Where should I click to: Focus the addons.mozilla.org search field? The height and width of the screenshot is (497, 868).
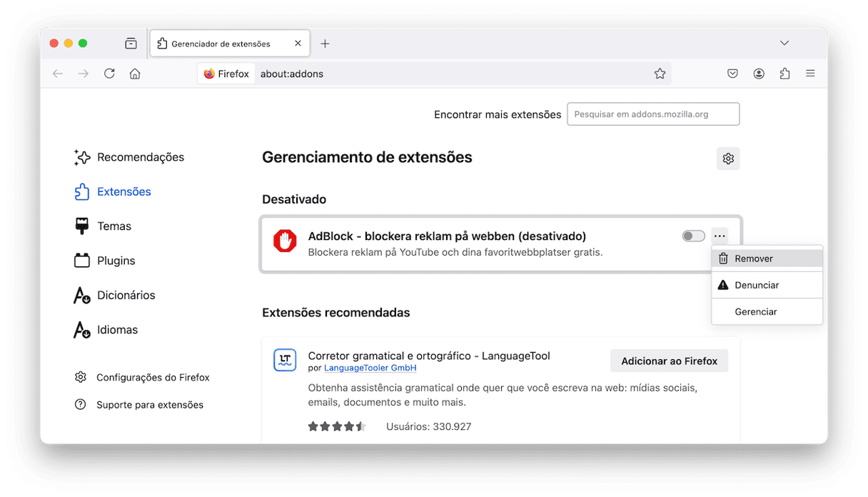tap(653, 114)
